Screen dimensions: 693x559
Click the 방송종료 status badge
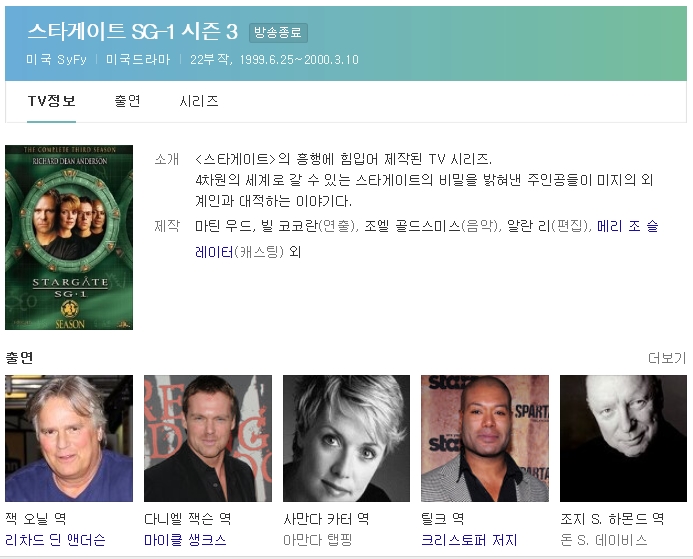click(278, 32)
